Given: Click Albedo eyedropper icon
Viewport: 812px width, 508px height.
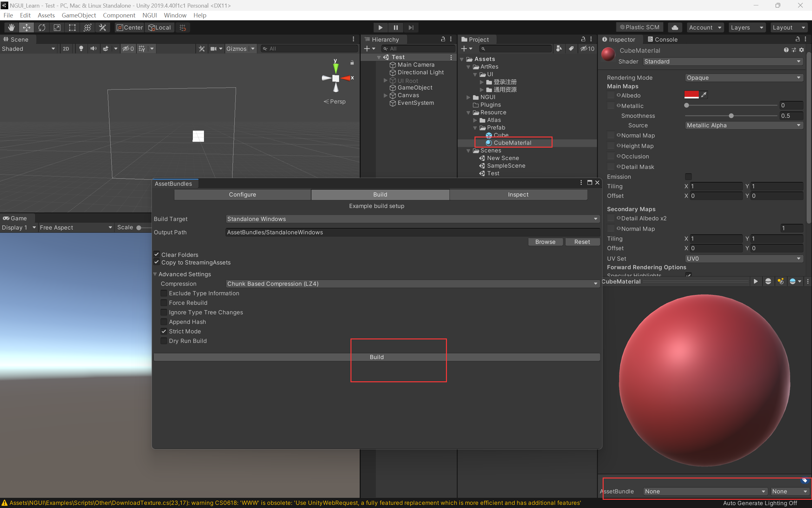Looking at the screenshot, I should [704, 95].
